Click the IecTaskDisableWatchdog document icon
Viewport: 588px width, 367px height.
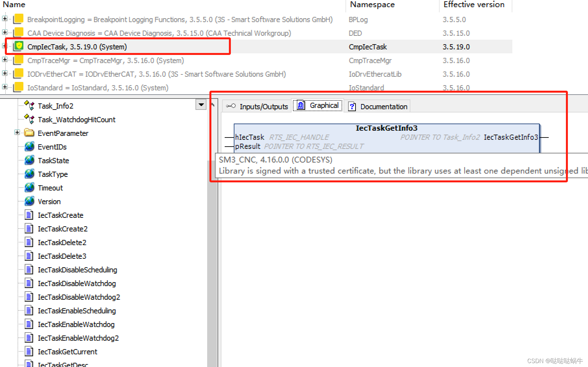click(29, 283)
